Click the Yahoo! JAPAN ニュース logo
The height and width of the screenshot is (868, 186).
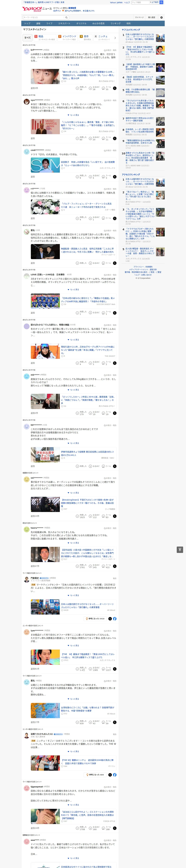(37, 9)
